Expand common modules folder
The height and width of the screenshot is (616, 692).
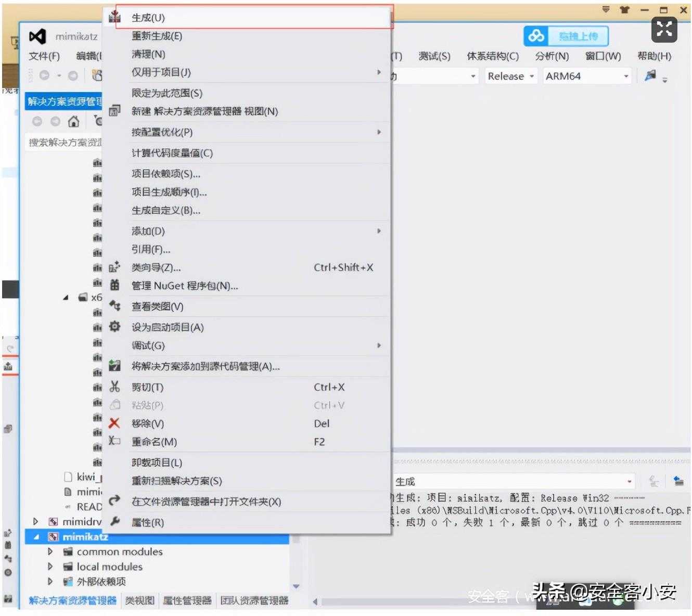coord(50,551)
